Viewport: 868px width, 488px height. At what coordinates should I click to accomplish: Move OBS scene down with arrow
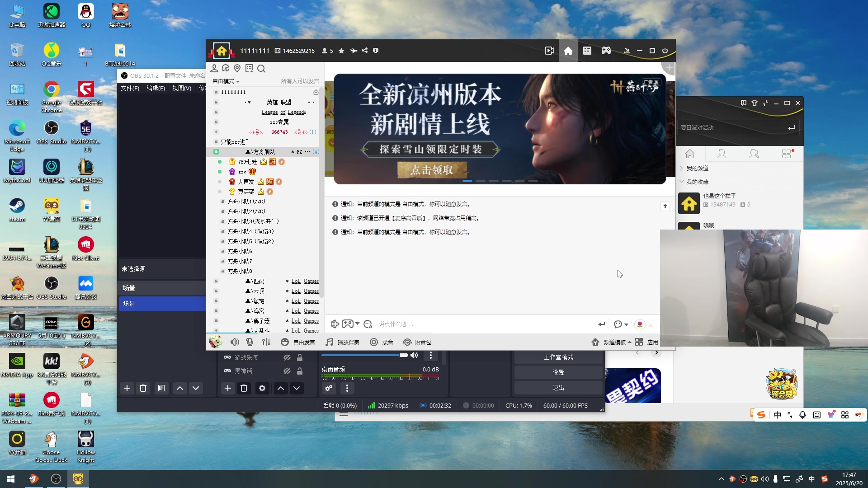pyautogui.click(x=196, y=388)
